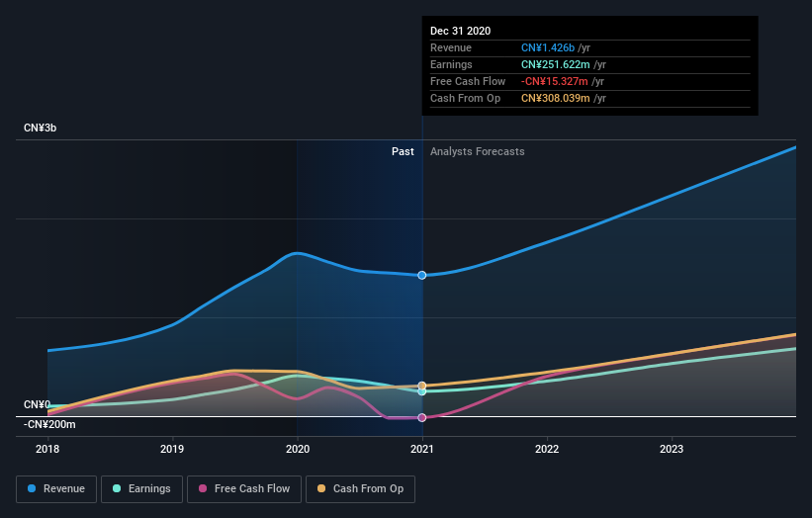812x518 pixels.
Task: Click the Earnings row label in tooltip
Action: point(451,64)
